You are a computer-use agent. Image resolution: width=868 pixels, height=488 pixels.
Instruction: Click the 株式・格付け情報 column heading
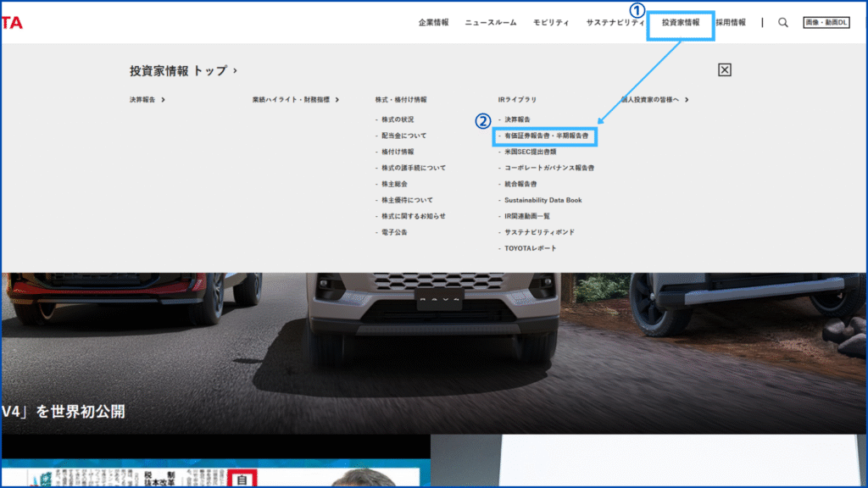coord(401,100)
